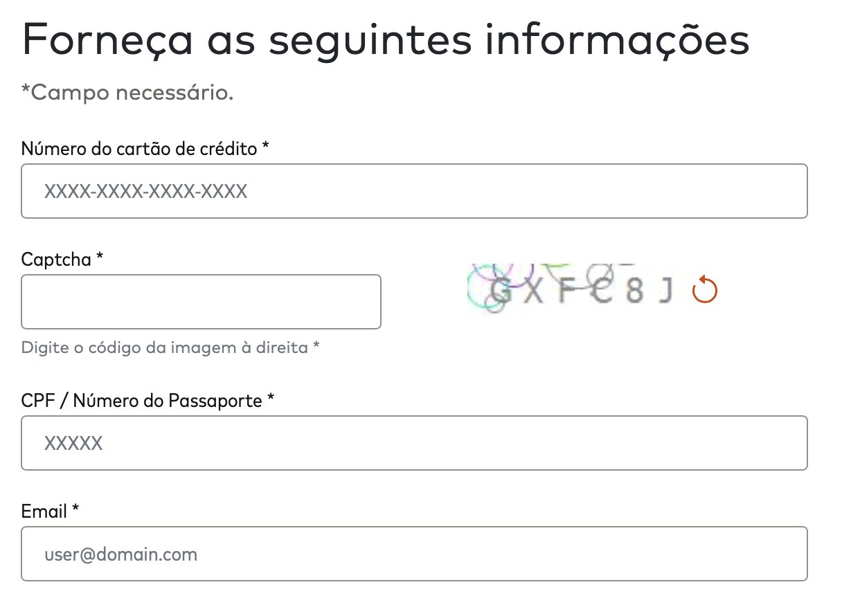The image size is (842, 616).
Task: Focus the Número do cartão de crédito field
Action: pyautogui.click(x=414, y=191)
